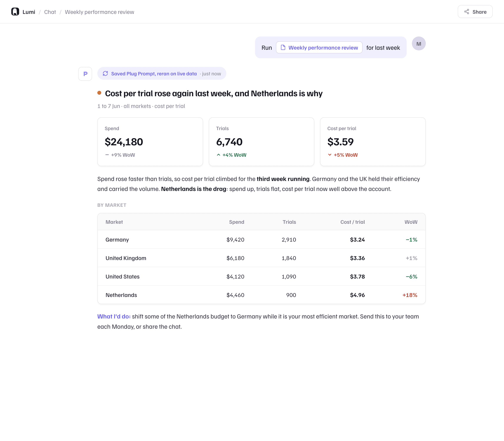Select the Netherlands row in the market table
Viewport: 504px width, 441px height.
261,295
